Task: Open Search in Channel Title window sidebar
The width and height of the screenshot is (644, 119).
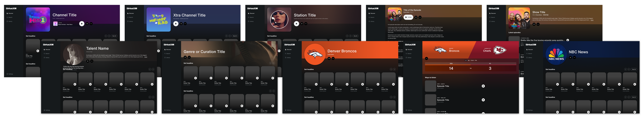Action: coord(10,17)
